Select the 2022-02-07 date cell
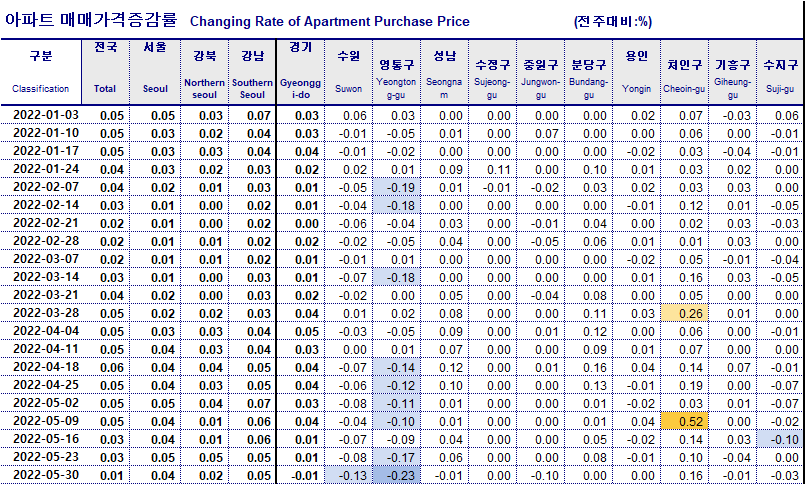Viewport: 805px width, 484px height. [x=41, y=187]
